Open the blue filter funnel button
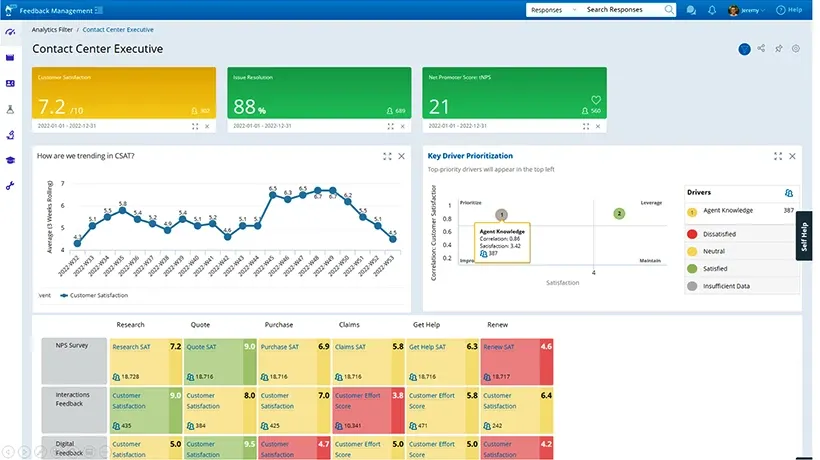This screenshot has width=820, height=460. [744, 49]
